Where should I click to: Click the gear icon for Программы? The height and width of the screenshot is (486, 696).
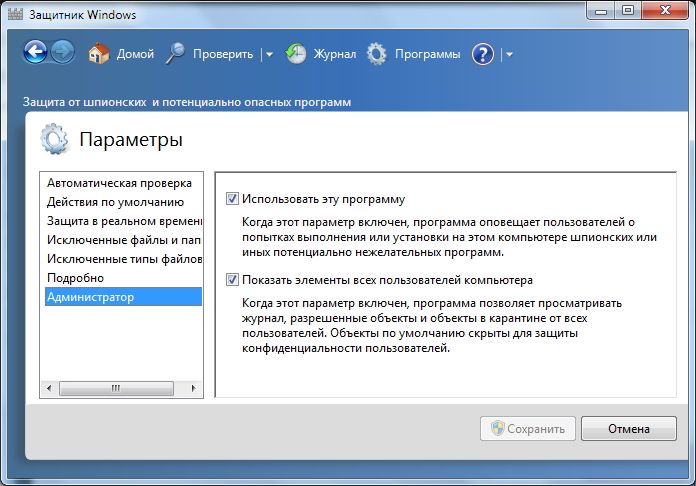376,54
